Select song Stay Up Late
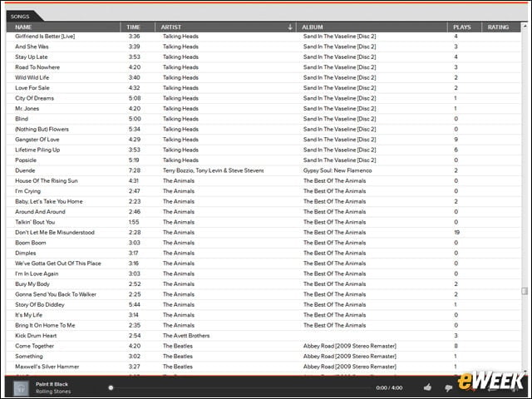The width and height of the screenshot is (532, 399). point(32,57)
